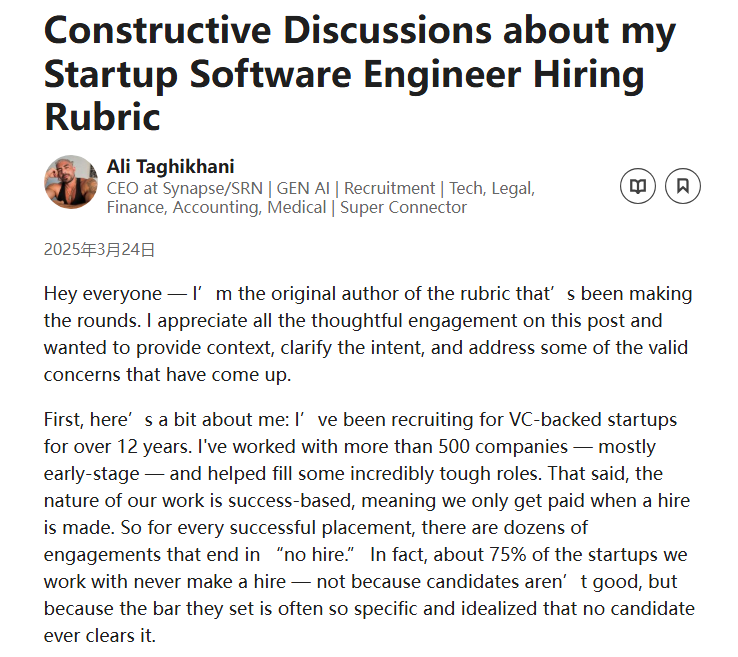Click the author headline starting with CEO
Screen dimensions: 738x657
(321, 198)
